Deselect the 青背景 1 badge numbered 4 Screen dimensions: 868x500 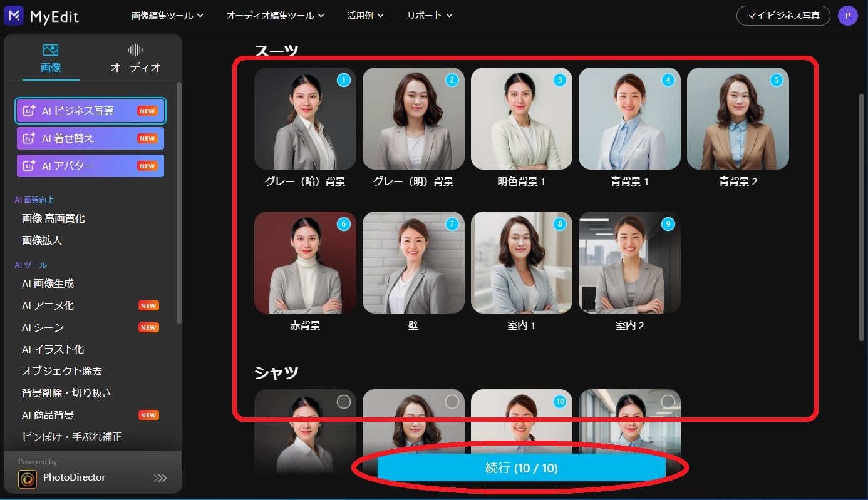point(668,80)
